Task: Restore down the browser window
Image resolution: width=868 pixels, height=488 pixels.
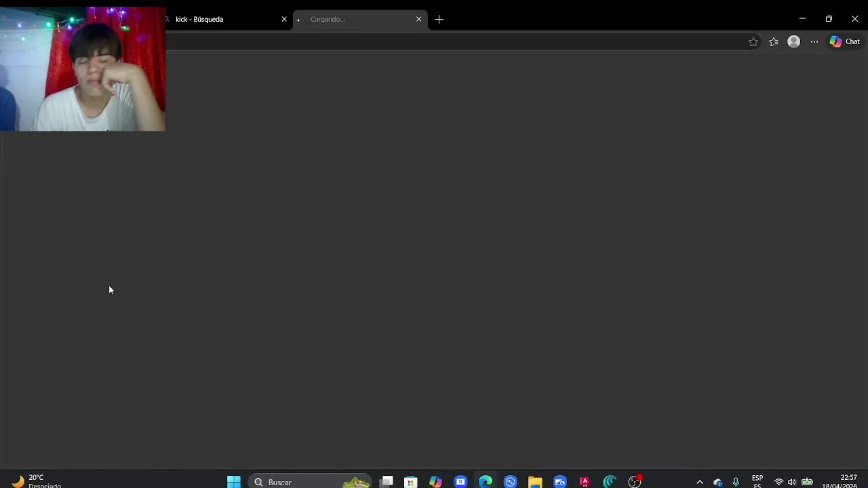Action: click(829, 19)
